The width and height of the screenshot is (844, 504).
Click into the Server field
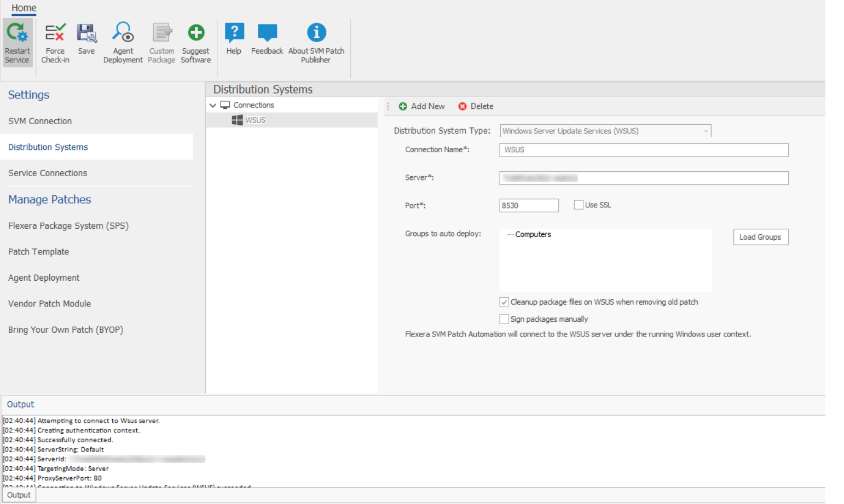pos(644,178)
